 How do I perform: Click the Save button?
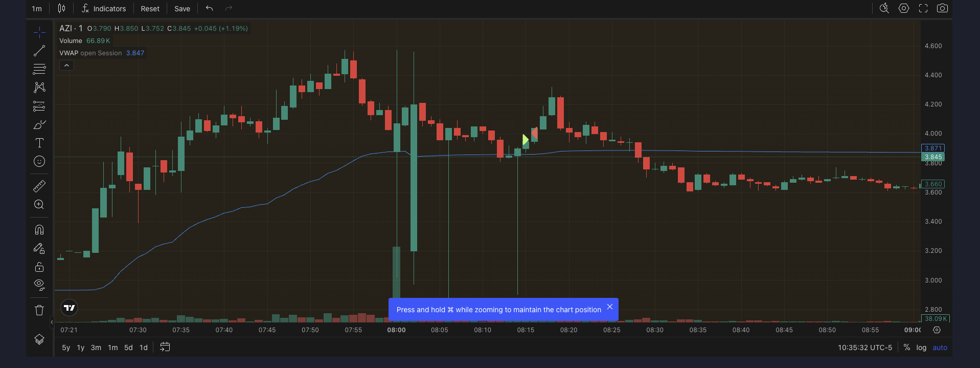tap(182, 9)
